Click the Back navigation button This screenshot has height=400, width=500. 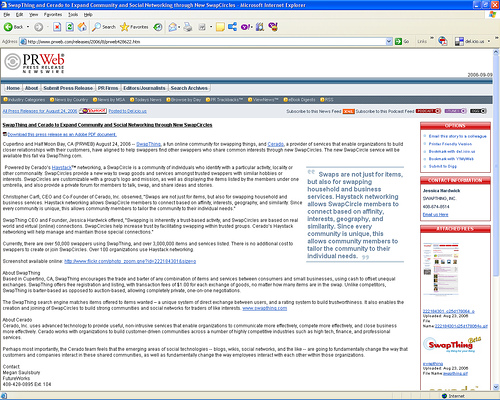point(13,27)
